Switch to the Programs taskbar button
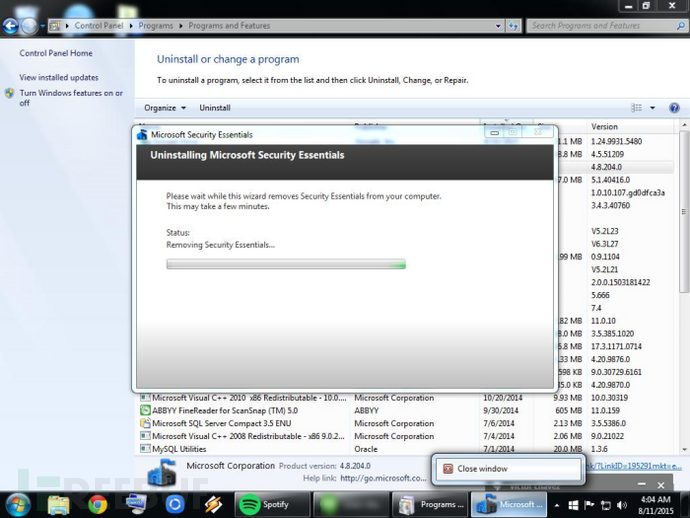This screenshot has height=518, width=690. pos(430,504)
